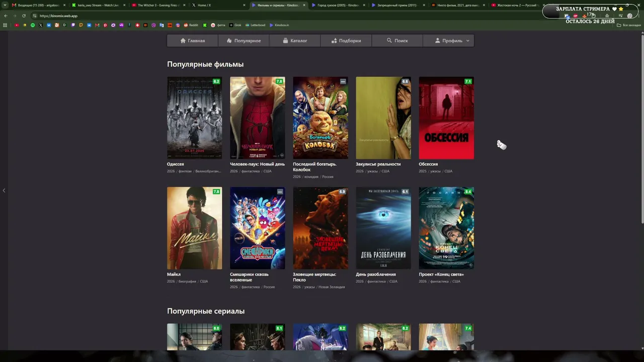This screenshot has width=644, height=362.
Task: Open the Популярное section
Action: [x=244, y=41]
